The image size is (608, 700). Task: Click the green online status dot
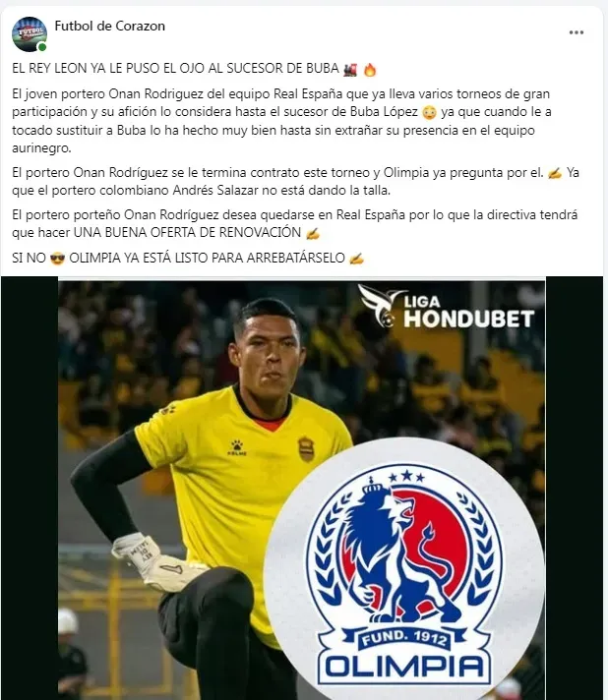click(42, 47)
